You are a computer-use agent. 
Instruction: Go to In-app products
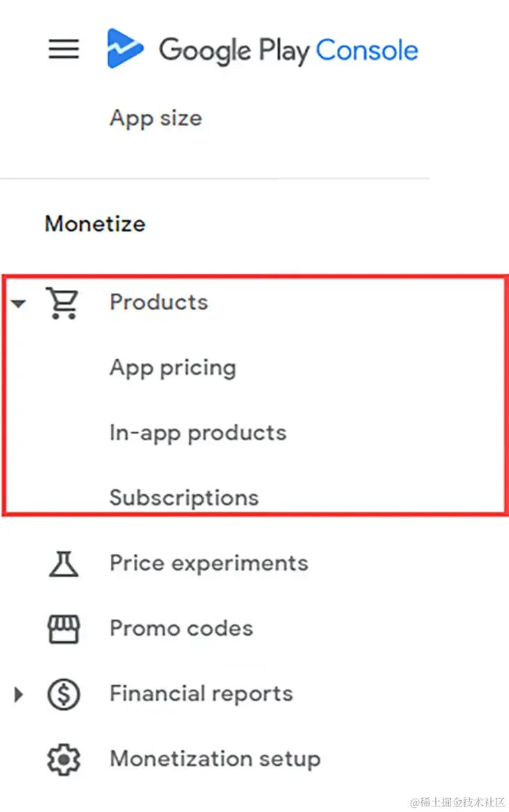point(197,433)
